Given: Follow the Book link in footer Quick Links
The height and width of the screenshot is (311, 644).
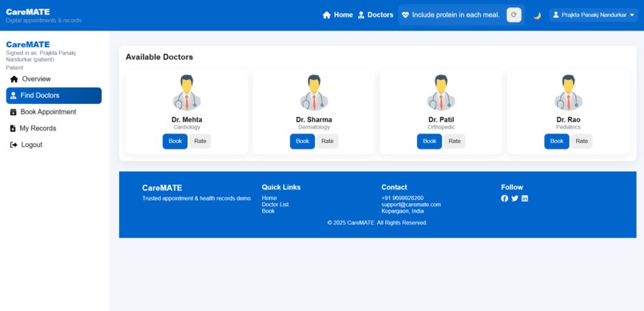Looking at the screenshot, I should coord(268,211).
